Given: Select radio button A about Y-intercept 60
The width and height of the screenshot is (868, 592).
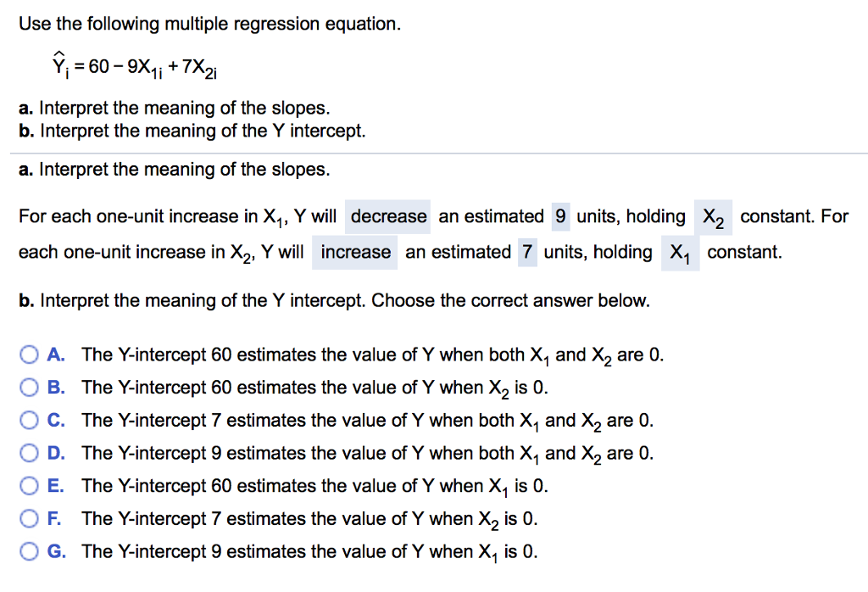Looking at the screenshot, I should 28,355.
